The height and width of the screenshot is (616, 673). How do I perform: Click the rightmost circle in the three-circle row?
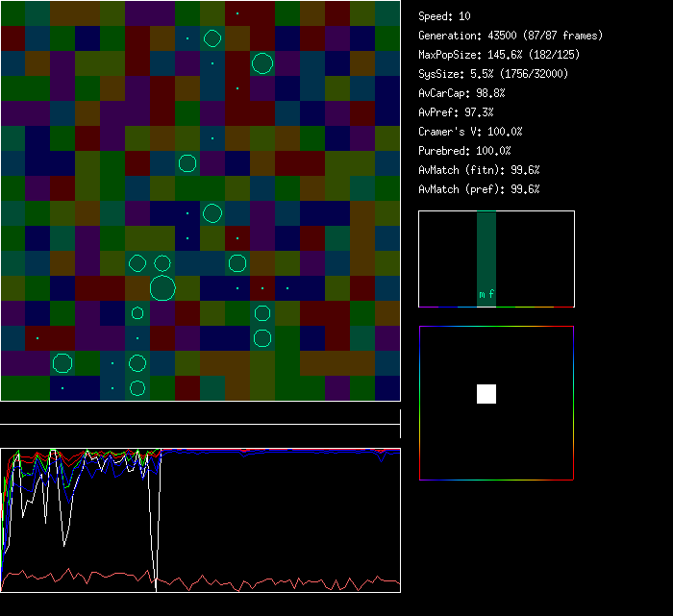(237, 262)
